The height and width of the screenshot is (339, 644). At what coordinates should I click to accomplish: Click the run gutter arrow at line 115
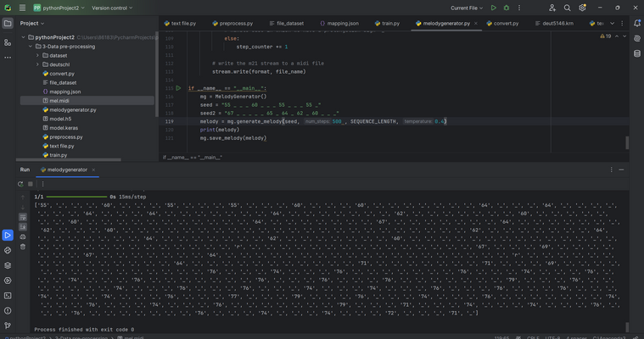point(178,88)
